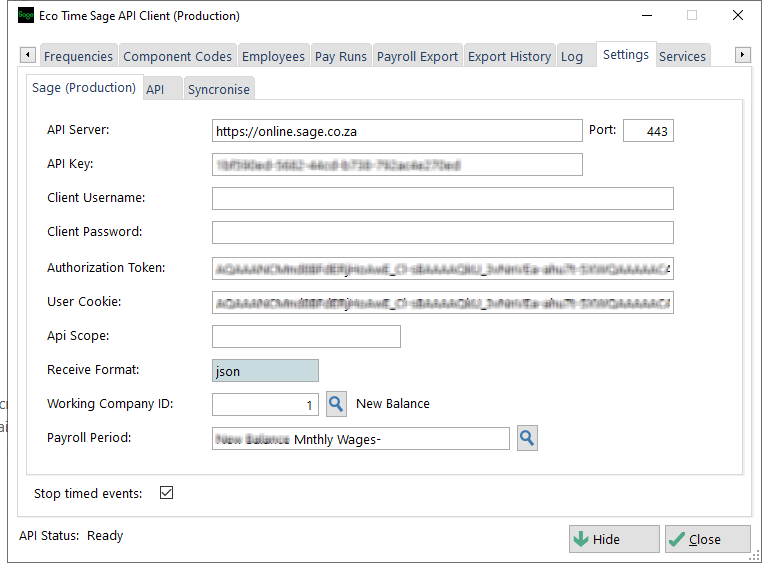Open the Frequencies tab
Viewport: 769px width, 570px height.
[78, 56]
